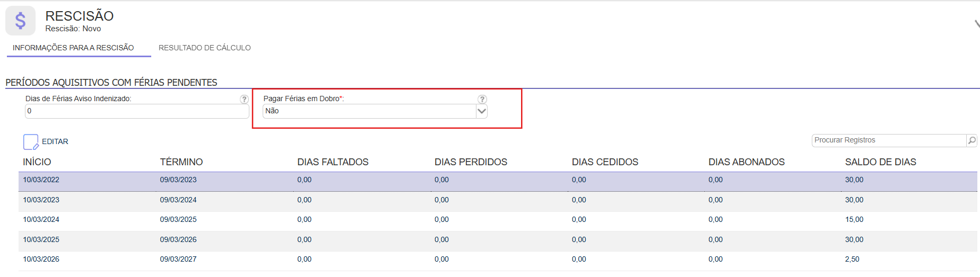
Task: Expand the chevron at top right corner
Action: pyautogui.click(x=976, y=24)
